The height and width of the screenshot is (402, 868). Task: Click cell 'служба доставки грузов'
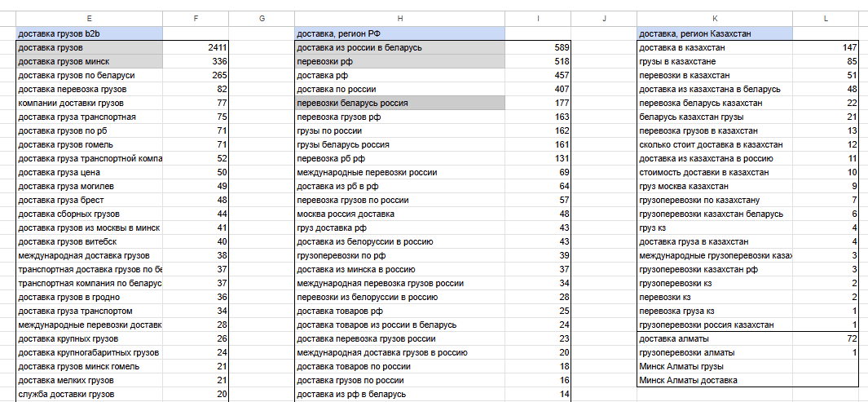click(x=90, y=394)
